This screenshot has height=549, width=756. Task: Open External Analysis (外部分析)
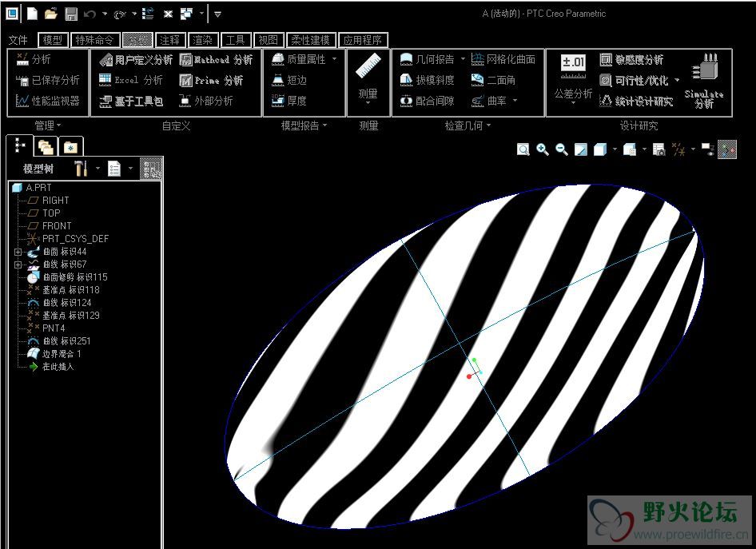206,101
